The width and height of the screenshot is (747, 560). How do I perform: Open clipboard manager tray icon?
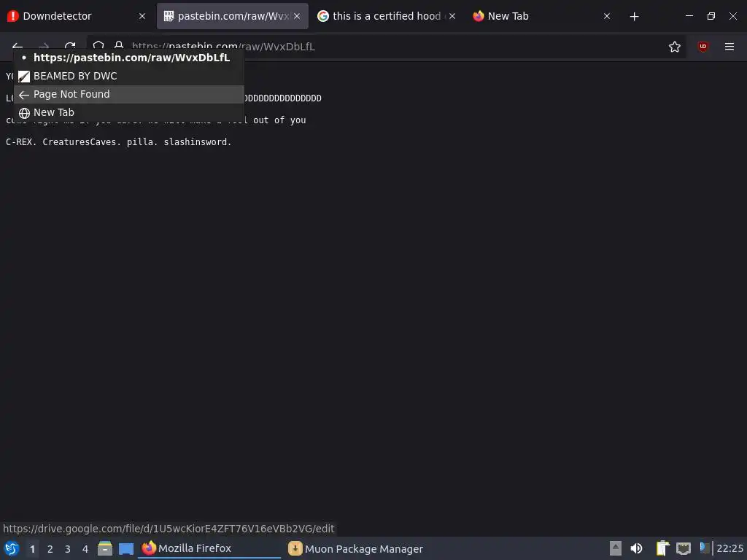click(662, 548)
